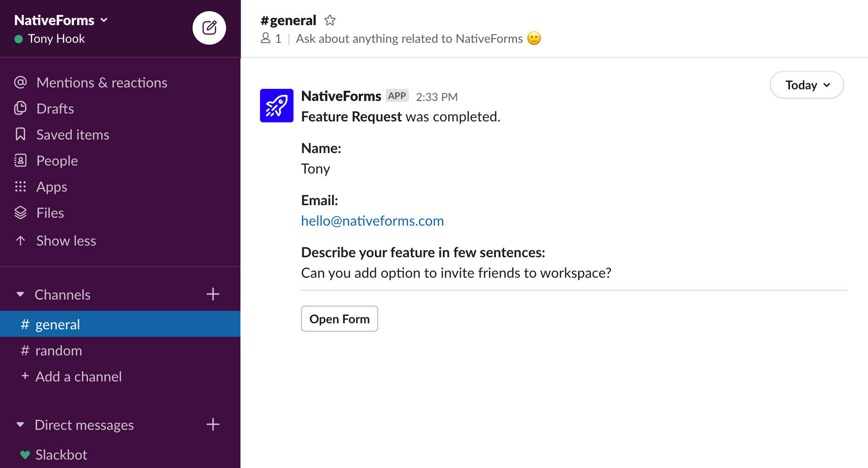This screenshot has height=468, width=868.
Task: Switch to the random channel
Action: click(x=58, y=351)
